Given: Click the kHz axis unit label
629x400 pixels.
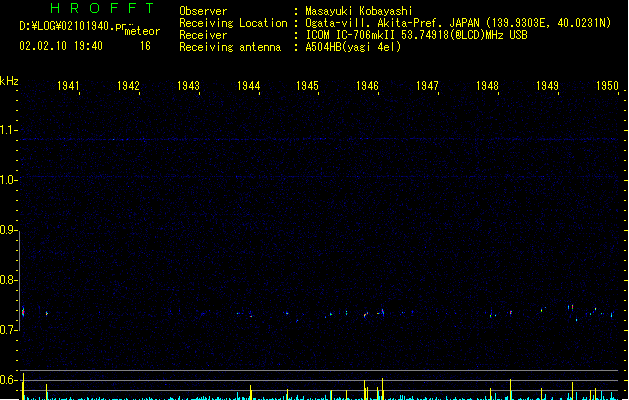Looking at the screenshot, I should [x=9, y=81].
